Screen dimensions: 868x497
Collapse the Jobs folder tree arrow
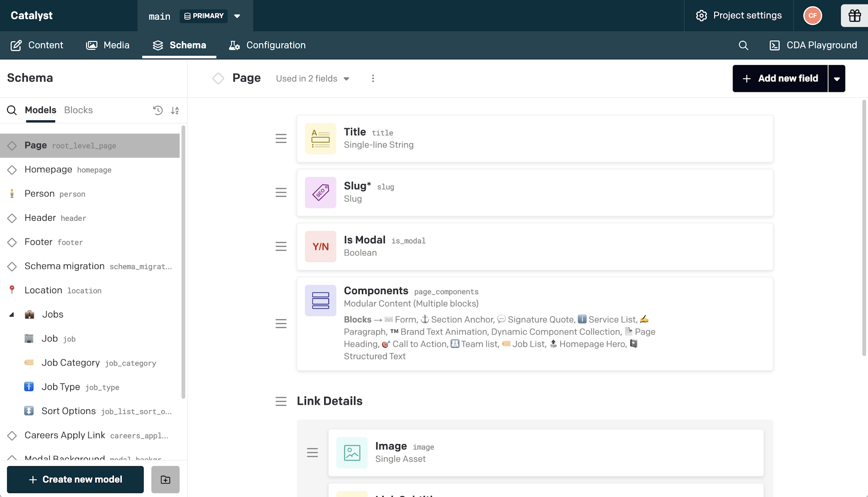pos(12,314)
